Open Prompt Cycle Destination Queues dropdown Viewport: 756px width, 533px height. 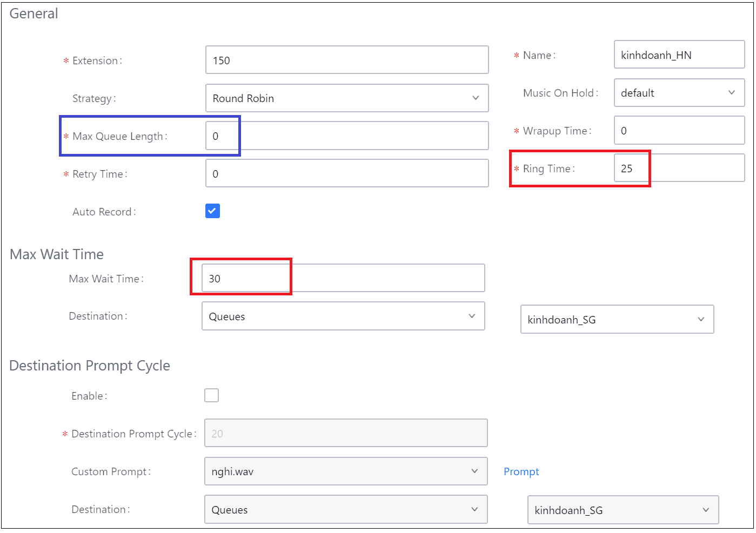point(345,510)
